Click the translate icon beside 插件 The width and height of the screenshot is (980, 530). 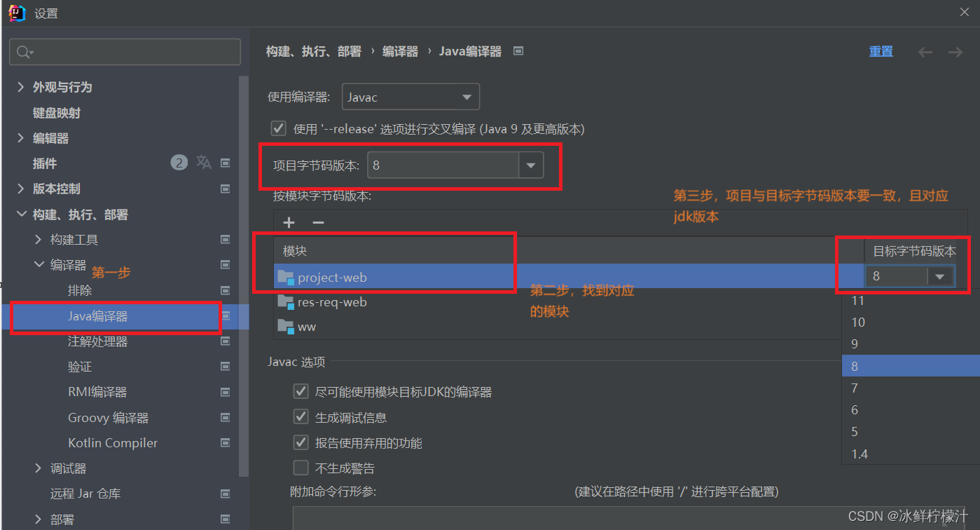coord(204,163)
